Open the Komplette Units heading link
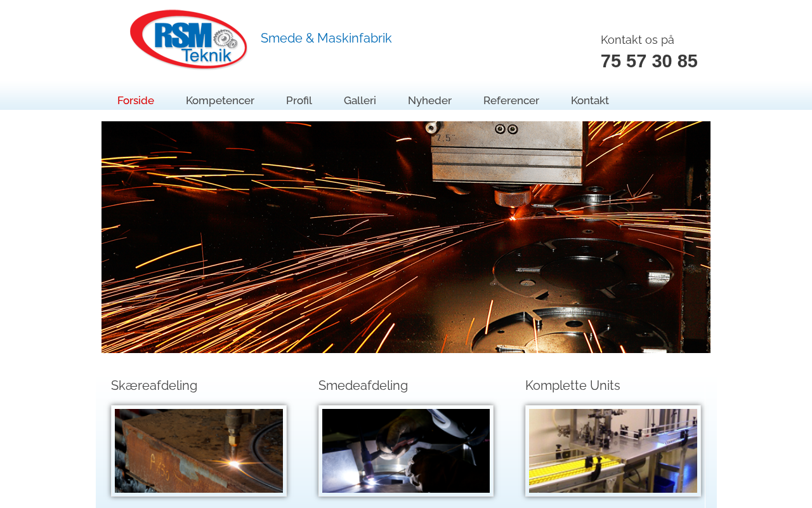The height and width of the screenshot is (508, 812). 573,385
